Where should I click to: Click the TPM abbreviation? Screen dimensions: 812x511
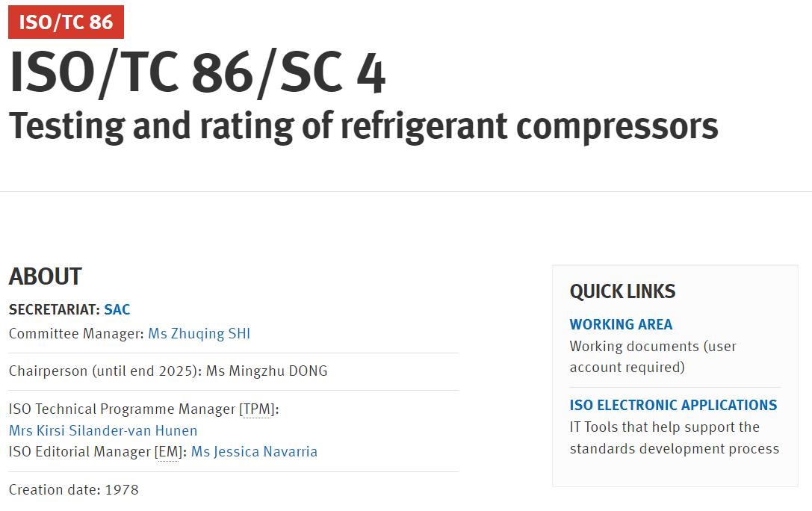pos(256,409)
